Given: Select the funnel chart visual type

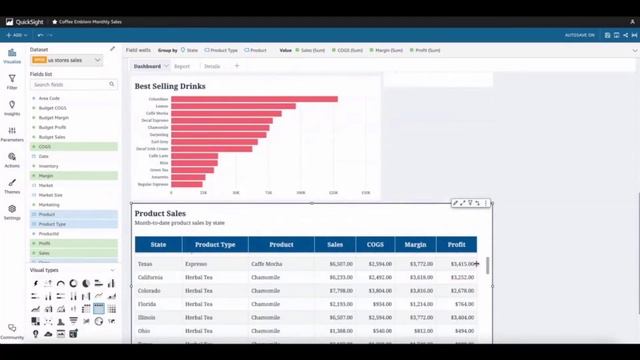Looking at the screenshot, I should coord(73,322).
